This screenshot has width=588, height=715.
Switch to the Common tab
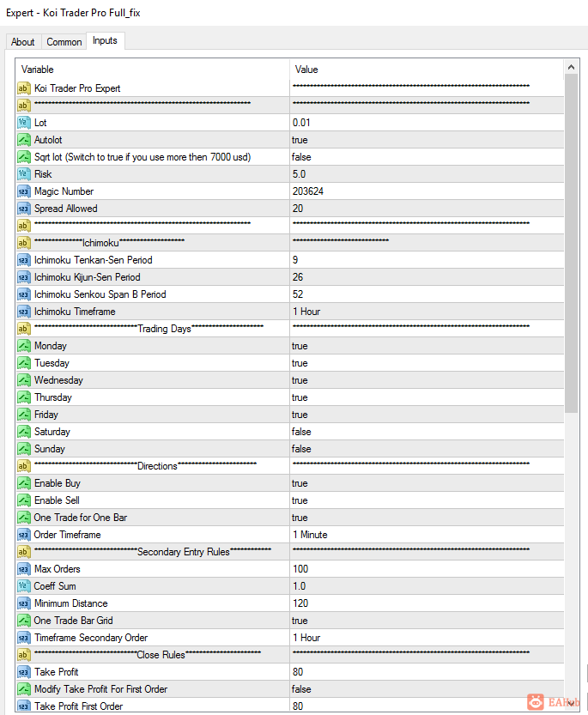[x=64, y=42]
